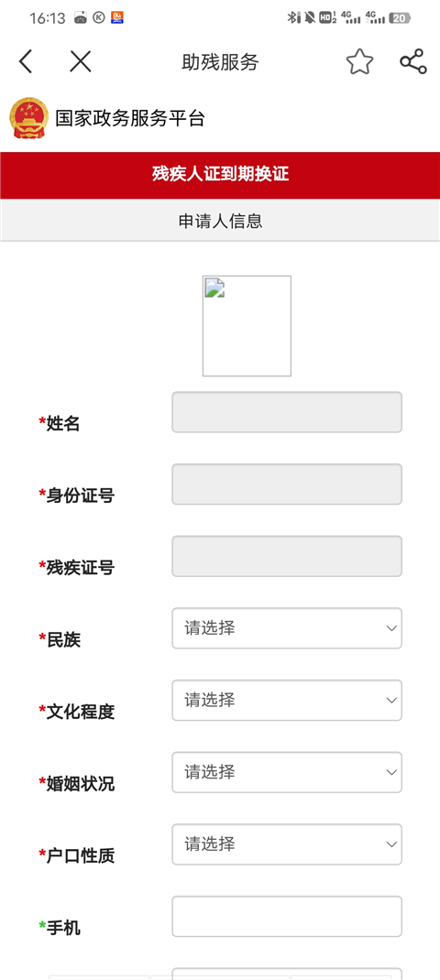Click the 姓名 input field

click(x=287, y=412)
